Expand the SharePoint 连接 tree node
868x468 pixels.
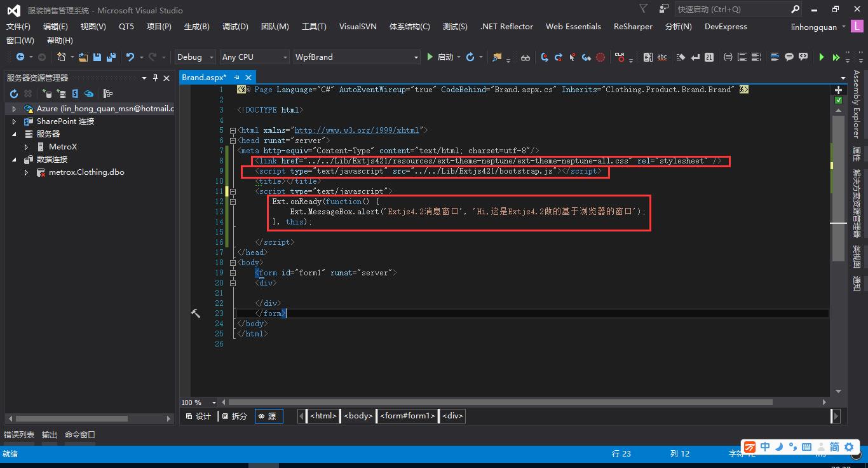tap(14, 121)
